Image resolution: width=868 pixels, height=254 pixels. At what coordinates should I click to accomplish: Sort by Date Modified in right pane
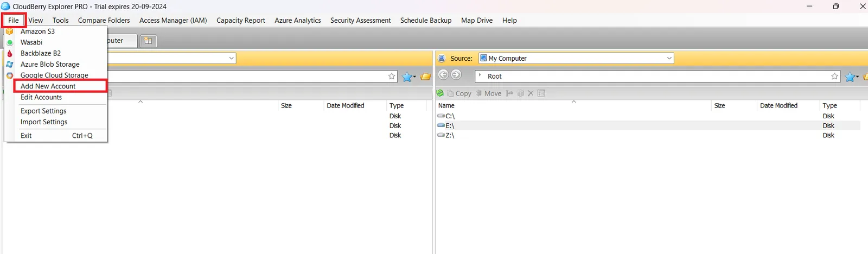pyautogui.click(x=788, y=105)
